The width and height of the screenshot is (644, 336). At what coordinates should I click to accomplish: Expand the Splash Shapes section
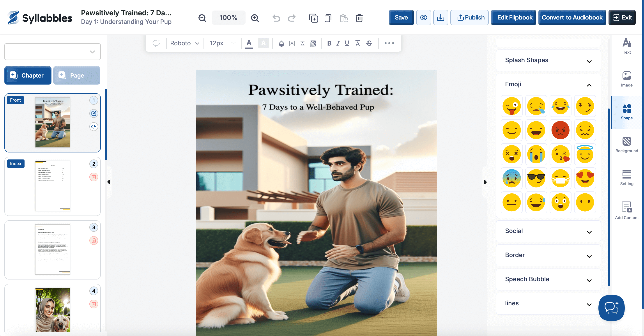548,60
